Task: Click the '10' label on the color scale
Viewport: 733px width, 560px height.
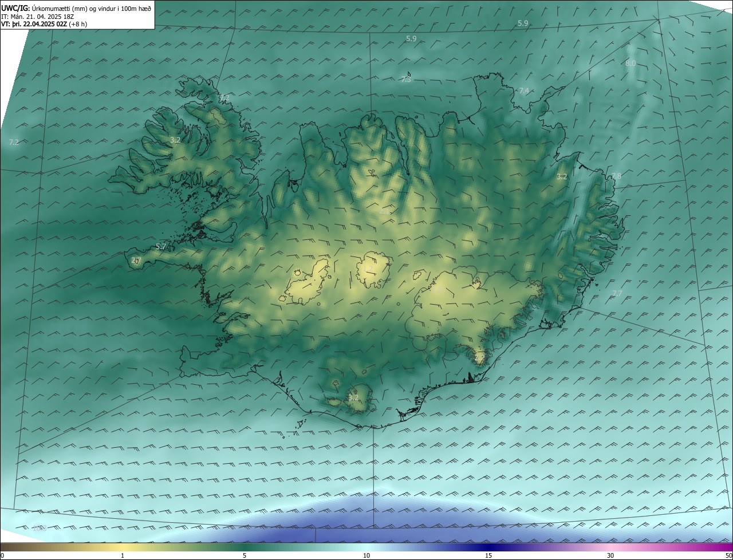Action: (366, 555)
